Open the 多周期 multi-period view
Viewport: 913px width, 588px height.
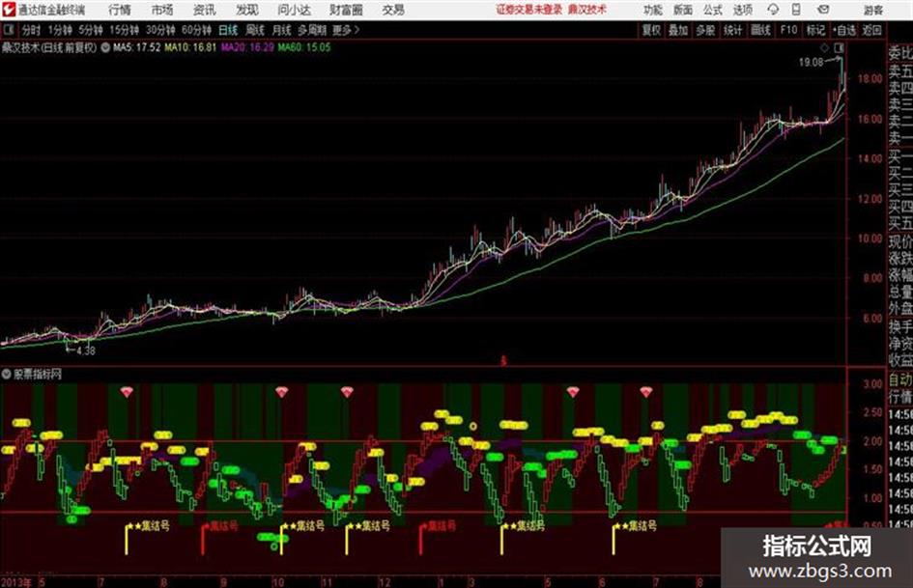pos(312,30)
